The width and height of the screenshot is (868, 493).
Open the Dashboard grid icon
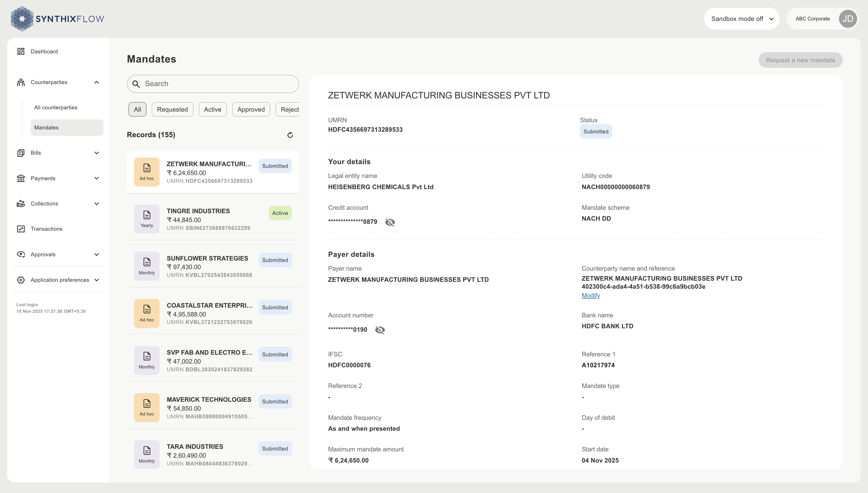(x=21, y=51)
